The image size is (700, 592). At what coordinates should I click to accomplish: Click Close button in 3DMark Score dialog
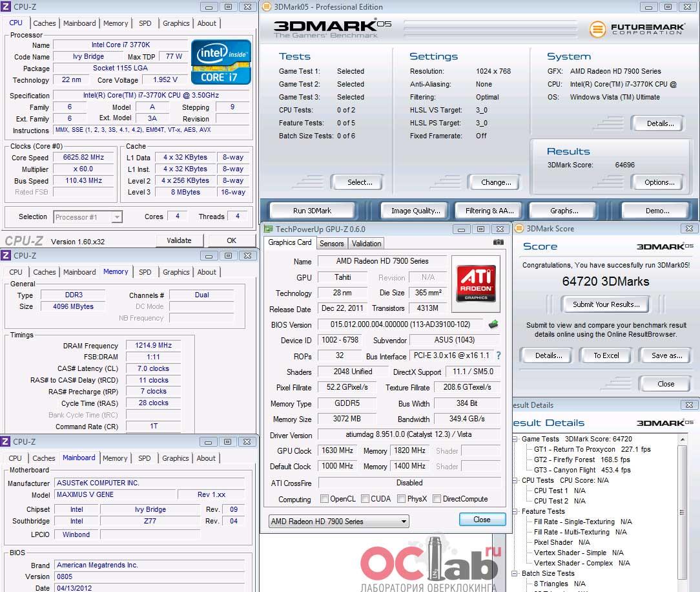pyautogui.click(x=666, y=384)
